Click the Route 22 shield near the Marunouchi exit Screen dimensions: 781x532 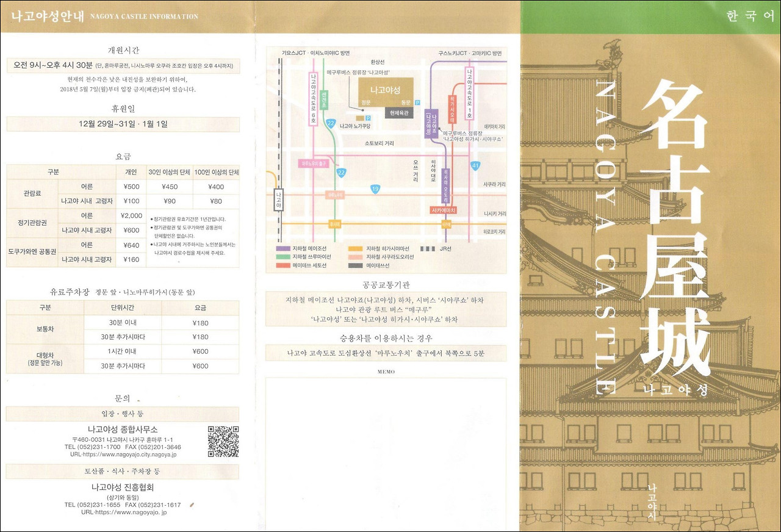click(342, 173)
